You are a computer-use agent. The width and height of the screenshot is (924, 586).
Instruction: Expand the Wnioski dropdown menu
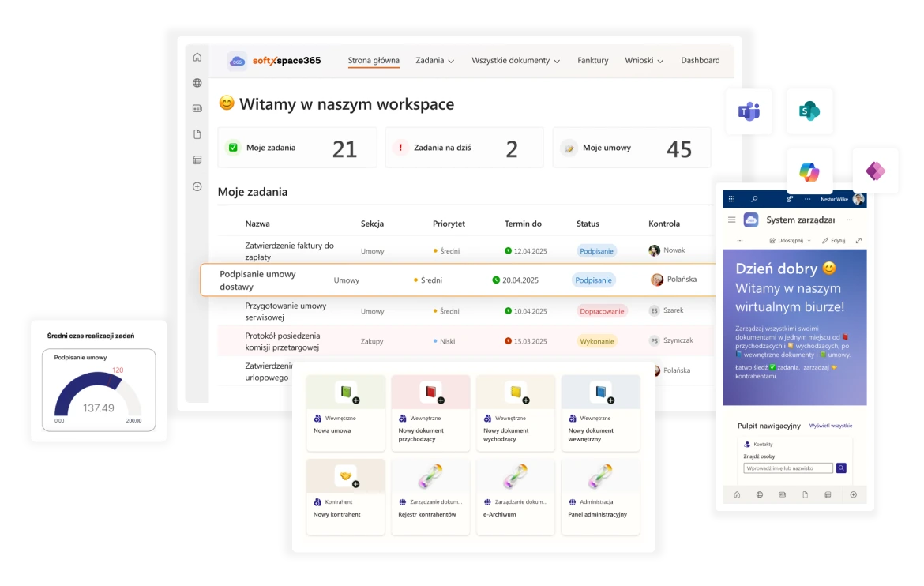pyautogui.click(x=644, y=61)
